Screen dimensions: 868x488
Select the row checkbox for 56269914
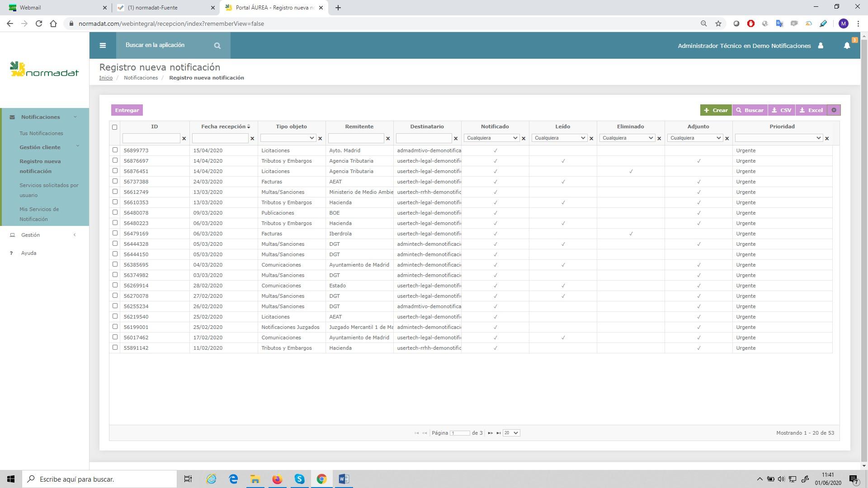pos(115,285)
